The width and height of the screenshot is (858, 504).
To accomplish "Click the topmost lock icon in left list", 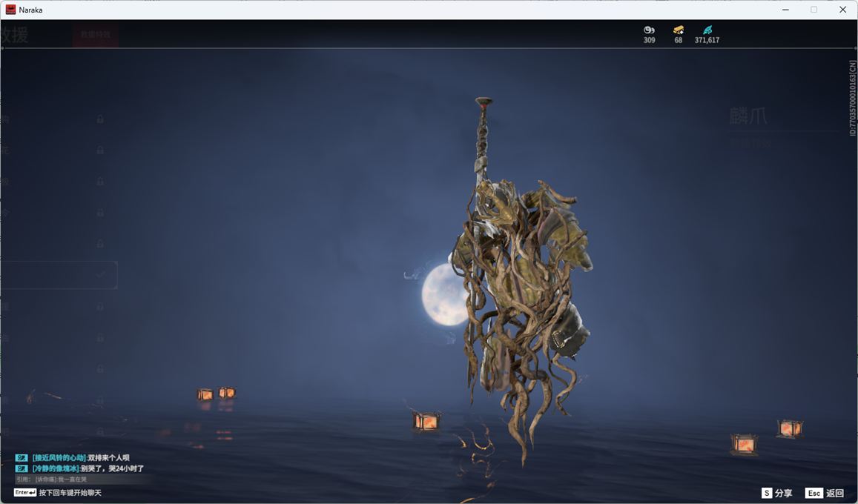I will pyautogui.click(x=100, y=119).
